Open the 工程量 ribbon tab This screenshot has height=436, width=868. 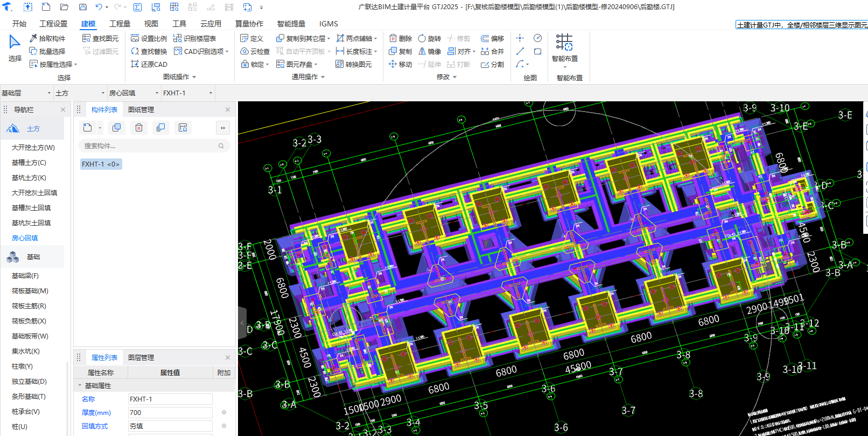tap(120, 24)
